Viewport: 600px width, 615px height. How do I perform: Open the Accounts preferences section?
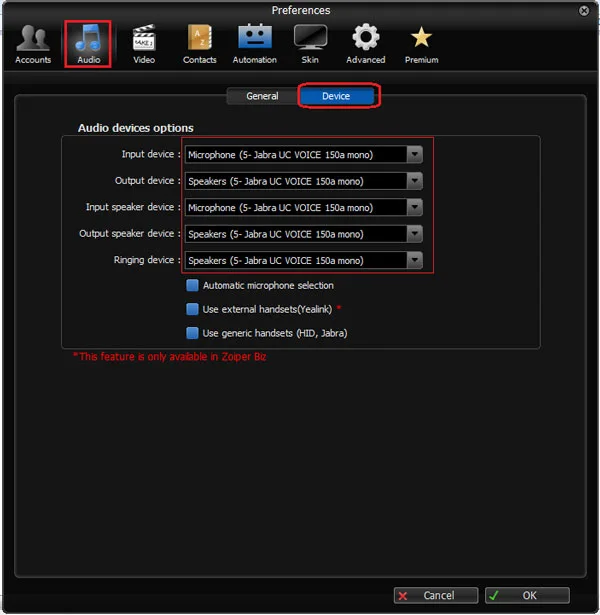33,44
